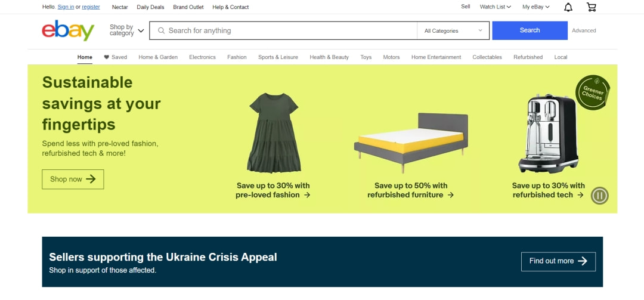Open the notifications bell icon
The image size is (644, 300).
coord(568,7)
